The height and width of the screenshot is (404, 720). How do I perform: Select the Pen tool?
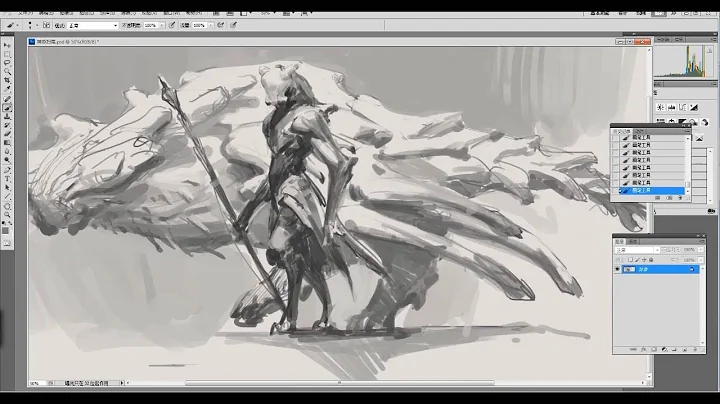coord(8,169)
